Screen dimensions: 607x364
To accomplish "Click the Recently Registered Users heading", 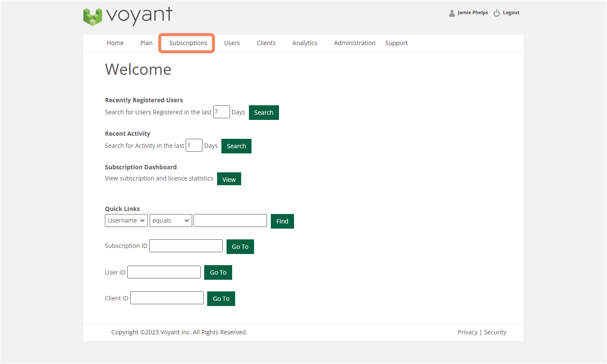I will coord(144,100).
